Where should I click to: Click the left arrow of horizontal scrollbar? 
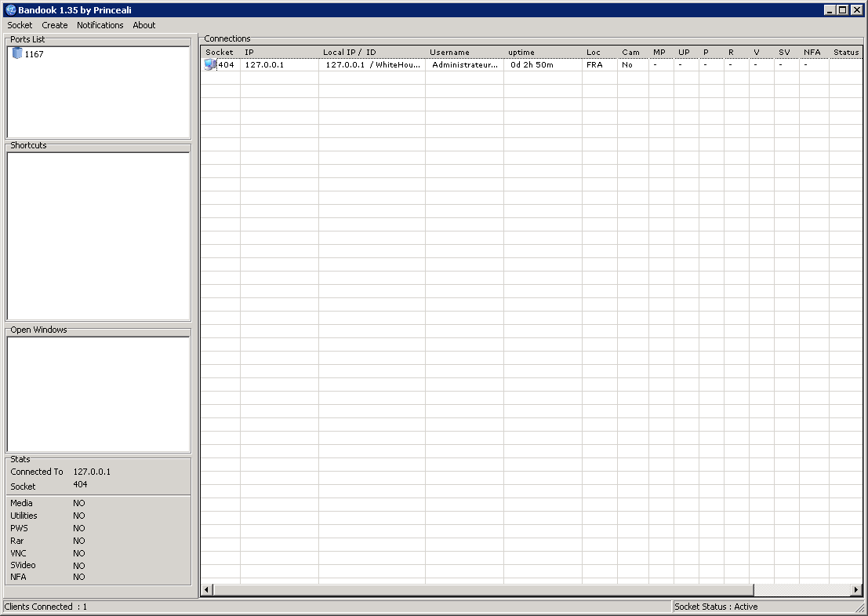207,589
